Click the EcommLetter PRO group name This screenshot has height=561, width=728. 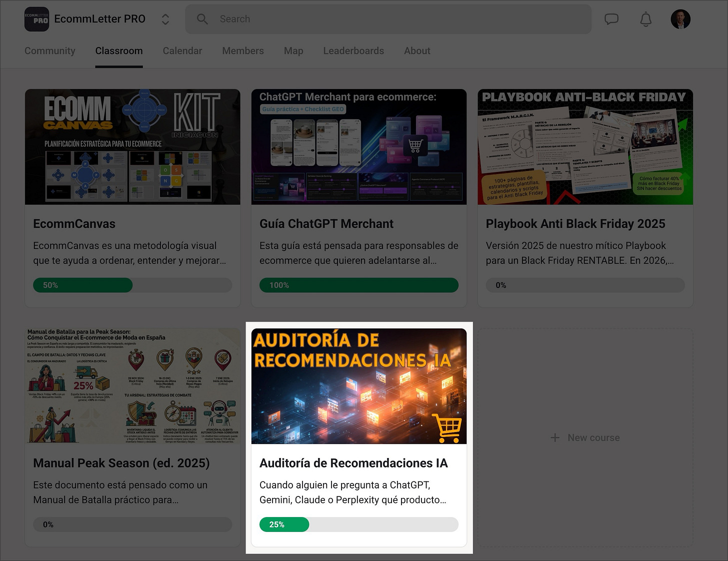tap(100, 19)
